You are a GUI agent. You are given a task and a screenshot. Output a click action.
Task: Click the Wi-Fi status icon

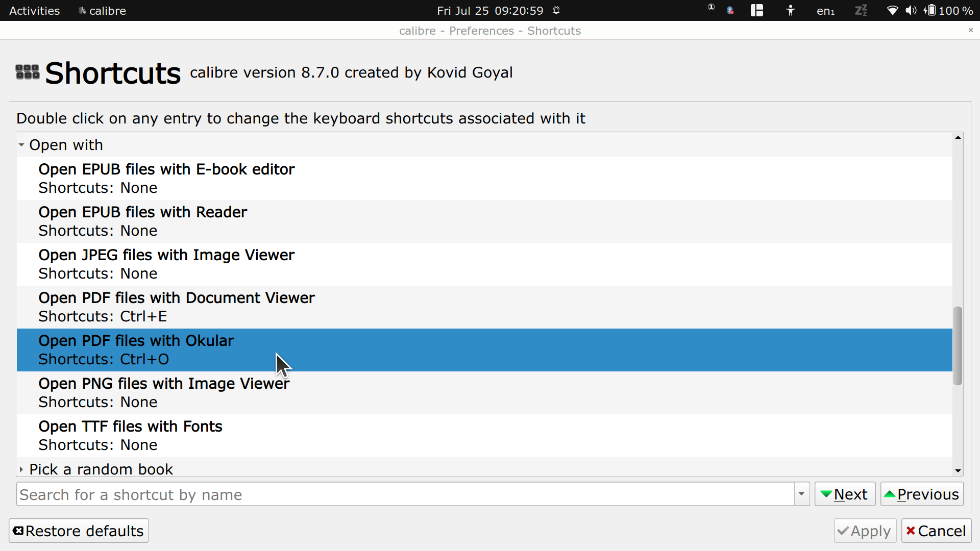pyautogui.click(x=892, y=10)
